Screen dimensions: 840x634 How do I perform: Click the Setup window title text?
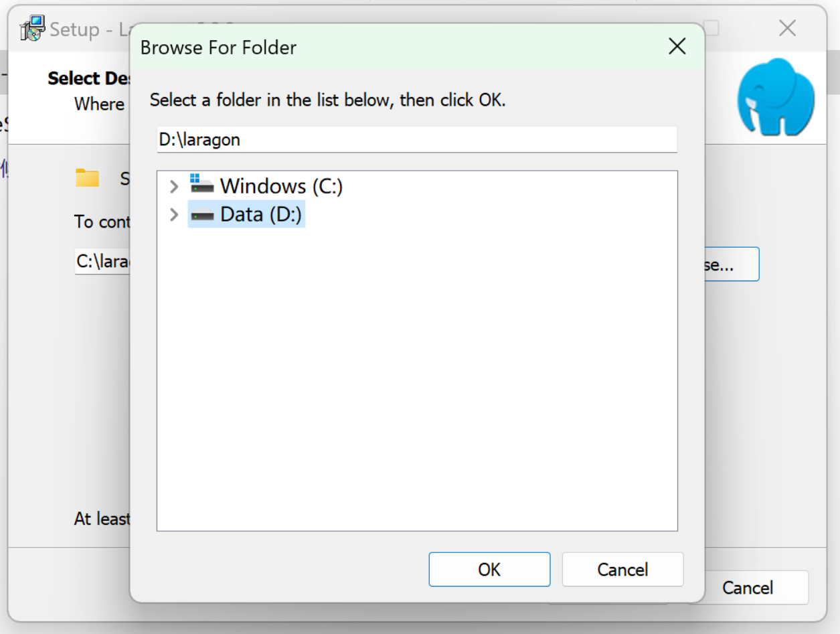[75, 29]
